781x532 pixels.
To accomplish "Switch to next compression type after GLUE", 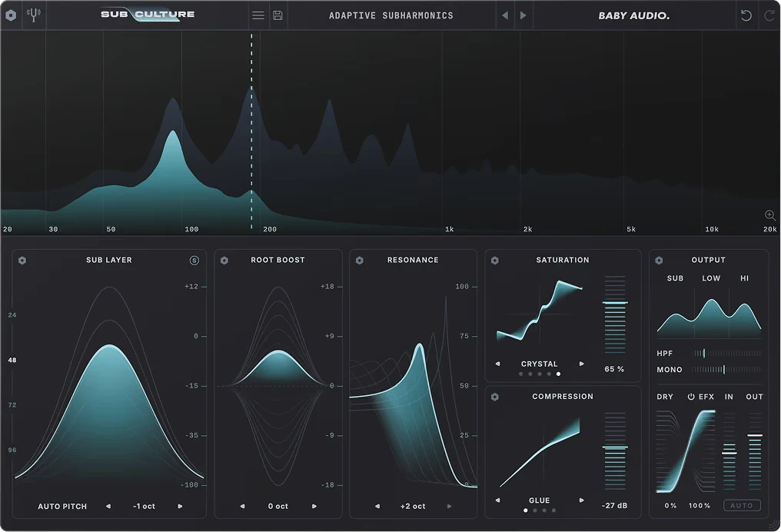I will pos(581,500).
